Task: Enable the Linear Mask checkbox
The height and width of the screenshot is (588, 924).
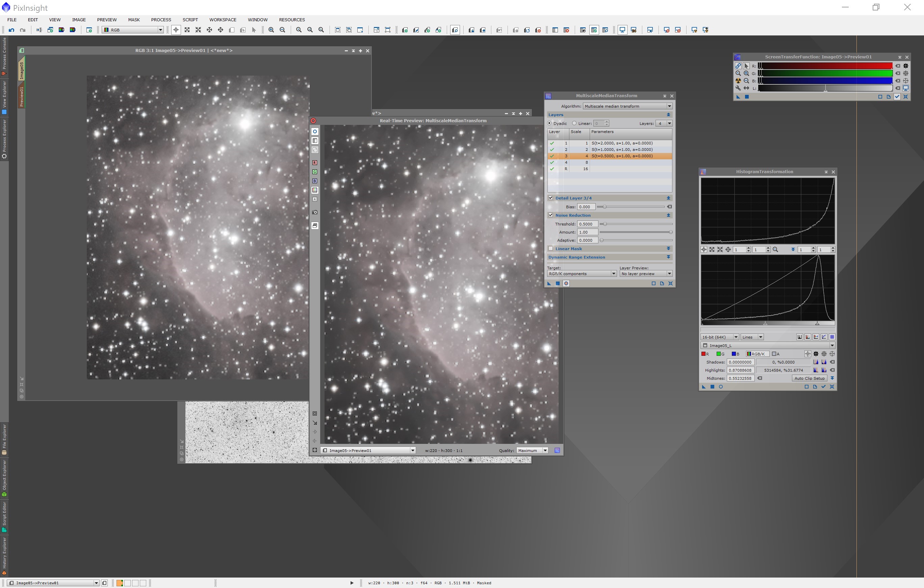Action: click(550, 248)
